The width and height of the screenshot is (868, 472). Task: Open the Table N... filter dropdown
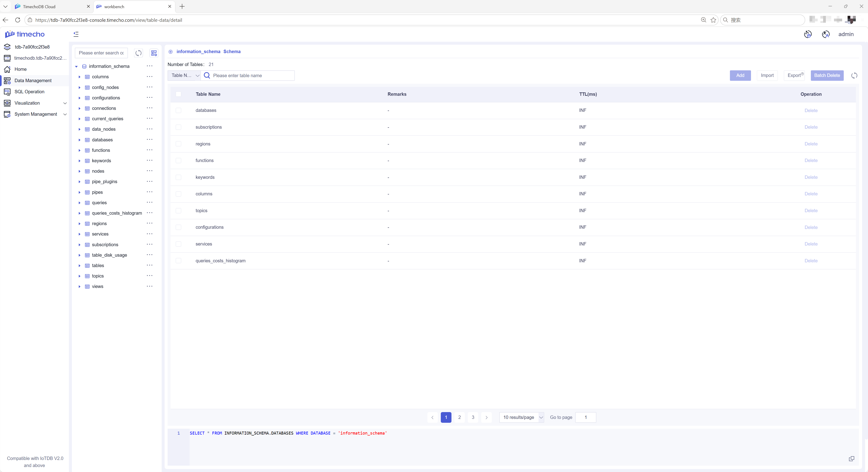pos(184,76)
